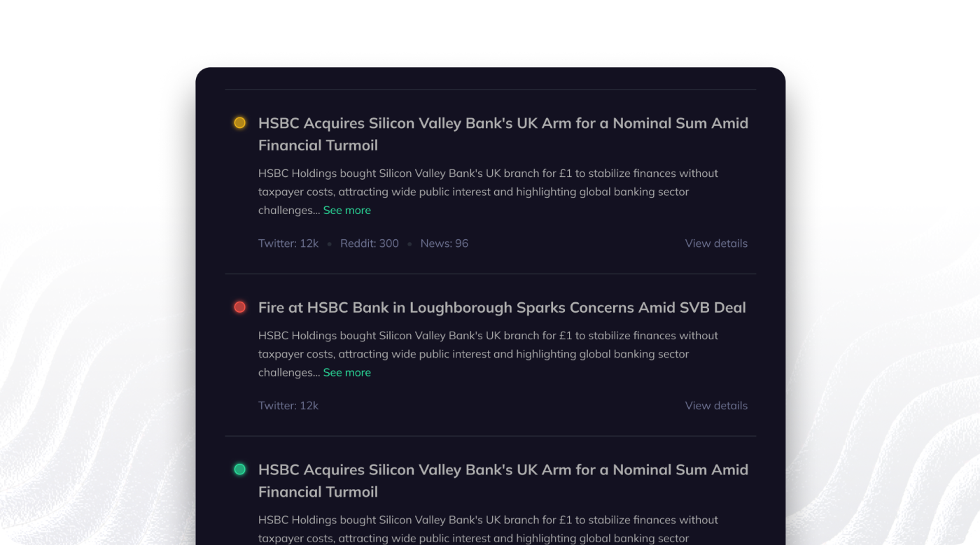
Task: Click the summary text under the yellow-dot headline
Action: pyautogui.click(x=488, y=192)
